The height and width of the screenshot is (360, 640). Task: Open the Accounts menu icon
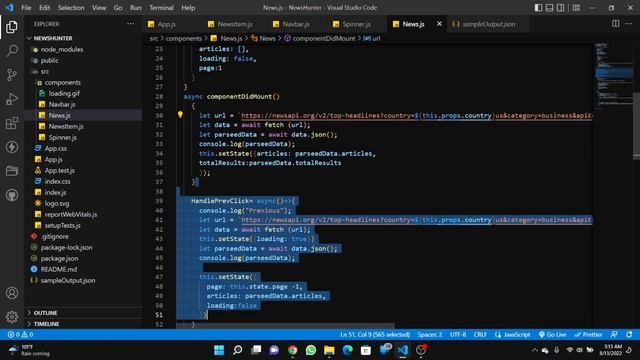(x=12, y=293)
